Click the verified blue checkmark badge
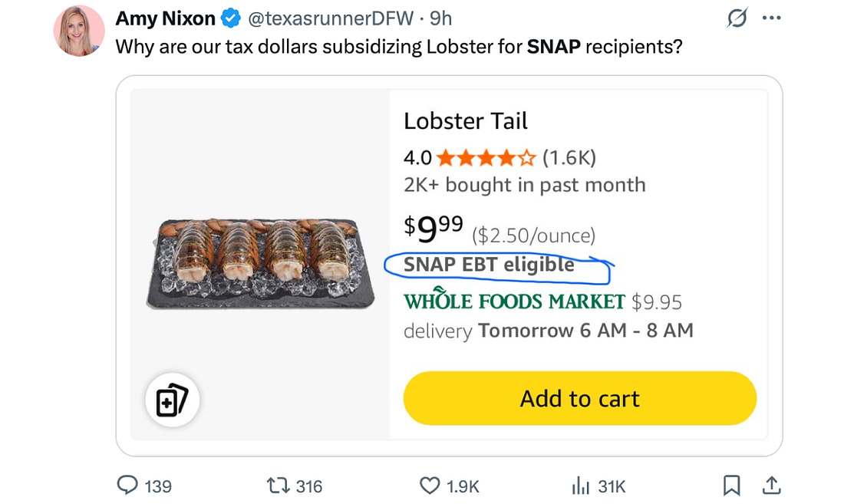Viewport: 844px width, 504px height. [x=231, y=18]
